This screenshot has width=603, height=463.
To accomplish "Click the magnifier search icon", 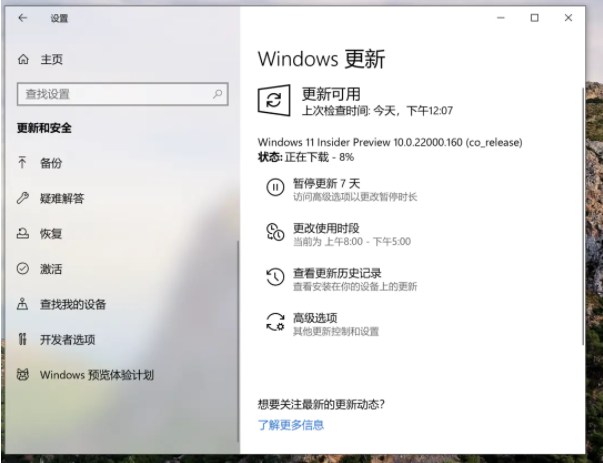I will (x=218, y=94).
